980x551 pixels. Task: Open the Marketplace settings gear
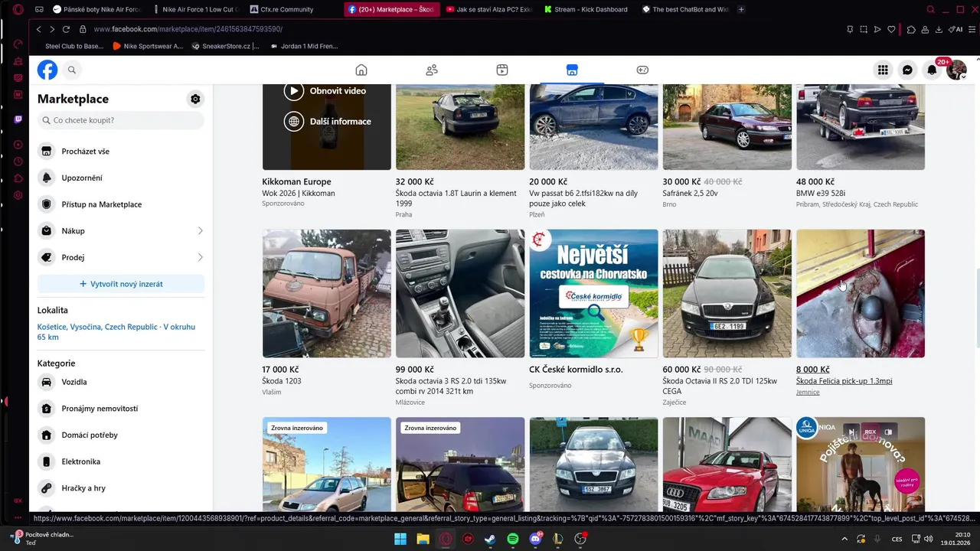click(x=195, y=99)
